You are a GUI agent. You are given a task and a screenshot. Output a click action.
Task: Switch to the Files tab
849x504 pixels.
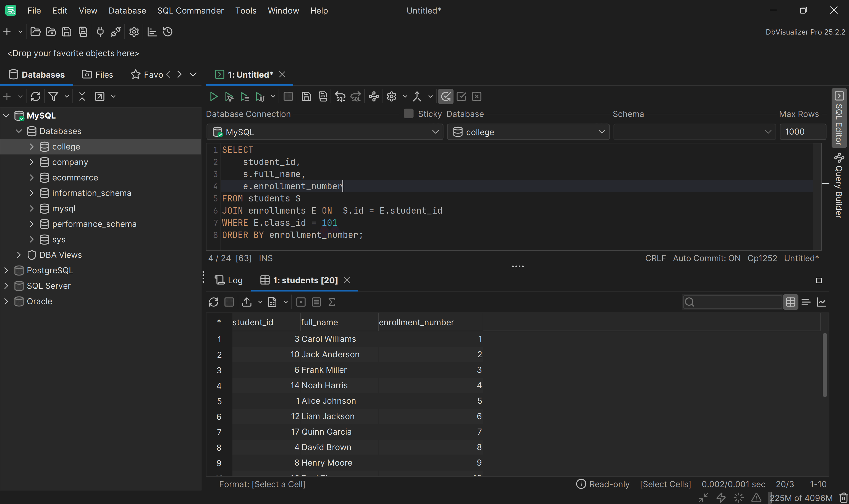point(98,75)
